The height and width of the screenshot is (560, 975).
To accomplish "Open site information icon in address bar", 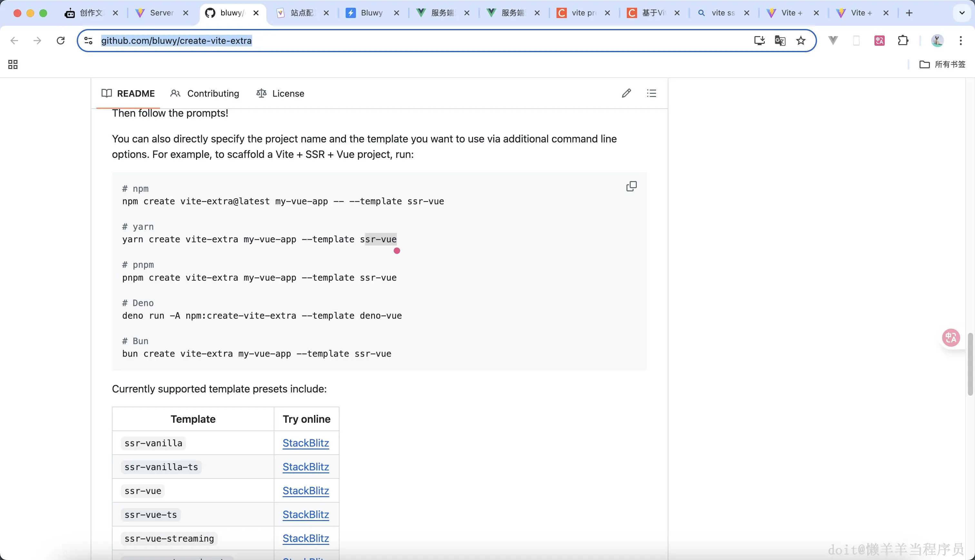I will [x=88, y=40].
